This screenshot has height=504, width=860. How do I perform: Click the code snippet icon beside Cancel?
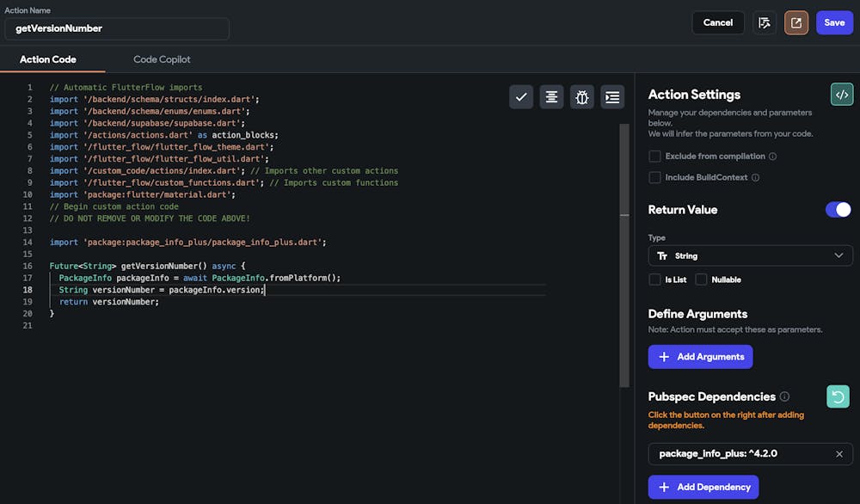[765, 22]
